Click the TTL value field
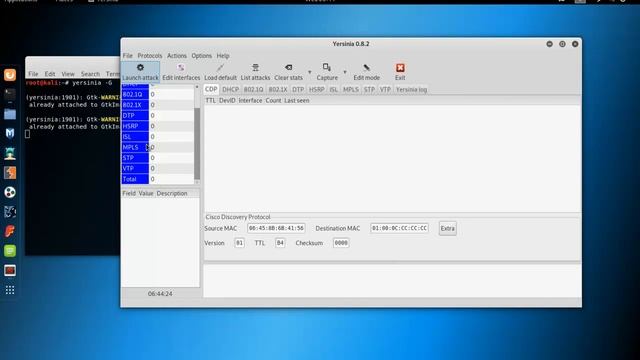Screen dimensions: 640x360 click(x=280, y=243)
